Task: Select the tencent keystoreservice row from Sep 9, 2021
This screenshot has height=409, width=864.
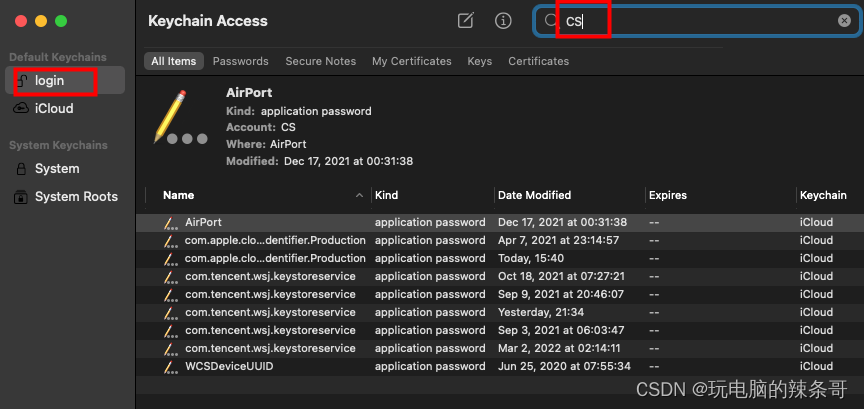Action: click(x=499, y=294)
